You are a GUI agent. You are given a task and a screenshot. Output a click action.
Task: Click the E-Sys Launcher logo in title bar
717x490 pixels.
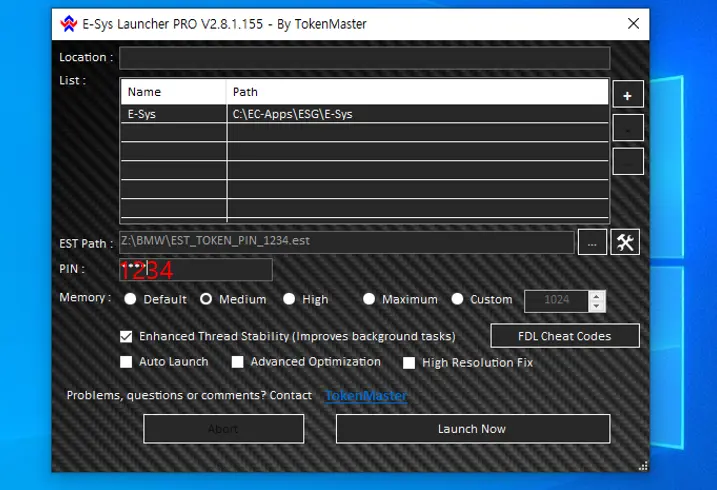pos(68,24)
